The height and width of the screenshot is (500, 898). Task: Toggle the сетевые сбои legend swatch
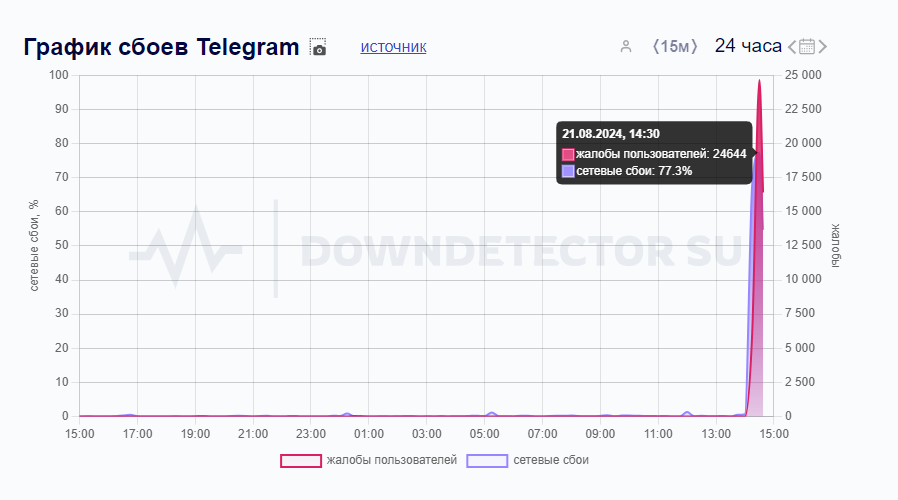pyautogui.click(x=487, y=460)
